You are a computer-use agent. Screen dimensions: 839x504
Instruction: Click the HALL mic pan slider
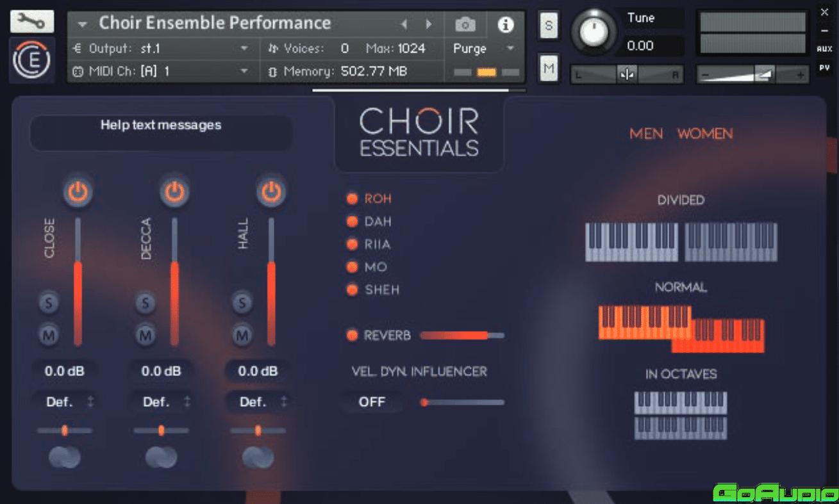point(258,430)
